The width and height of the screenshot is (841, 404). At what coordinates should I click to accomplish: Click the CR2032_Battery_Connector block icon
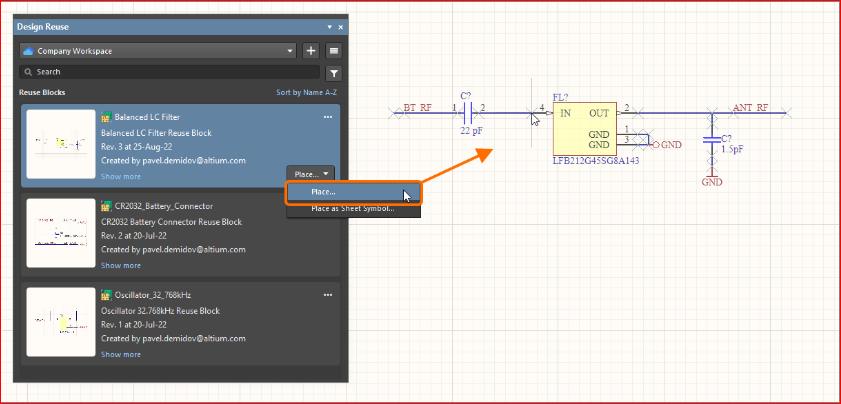106,206
